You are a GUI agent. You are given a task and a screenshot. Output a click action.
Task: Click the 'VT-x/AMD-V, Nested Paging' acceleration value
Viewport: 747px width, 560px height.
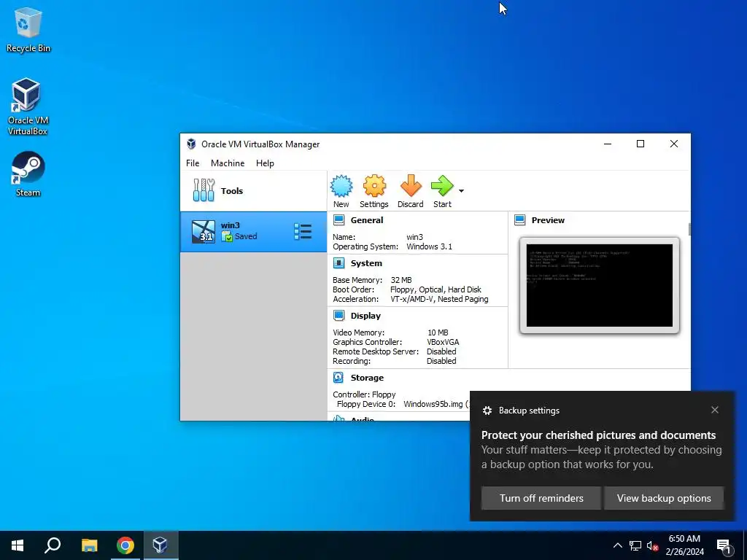439,299
